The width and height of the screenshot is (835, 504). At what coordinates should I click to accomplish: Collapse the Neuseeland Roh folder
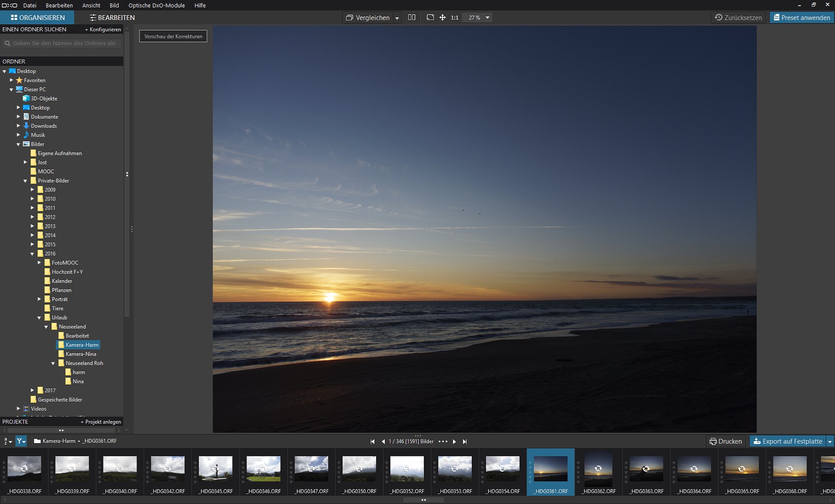click(x=53, y=363)
